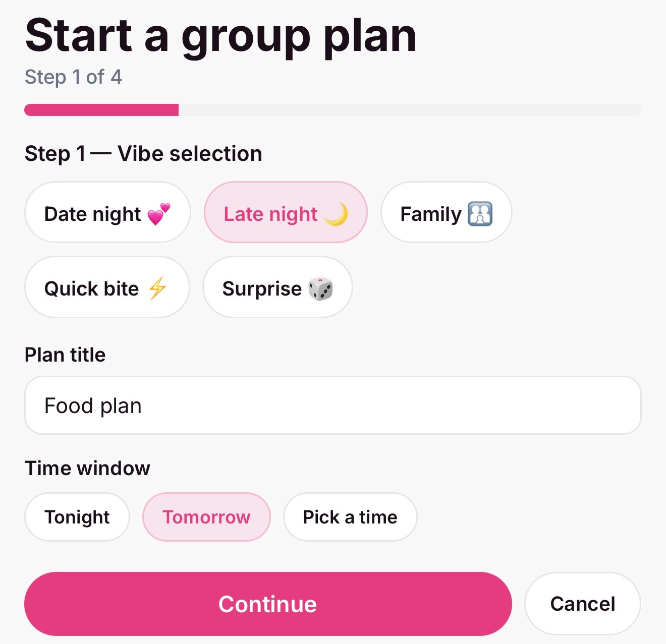Image resolution: width=666 pixels, height=644 pixels.
Task: Click the filled pink progress bar segment
Action: 101,110
